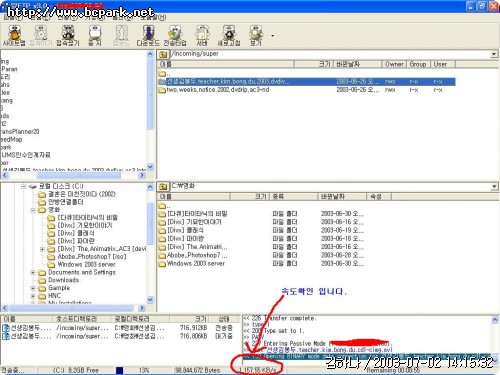The width and height of the screenshot is (500, 375).
Task: Select remote folder teacher.kim.bong.du.2003.dvdiv
Action: click(307, 82)
